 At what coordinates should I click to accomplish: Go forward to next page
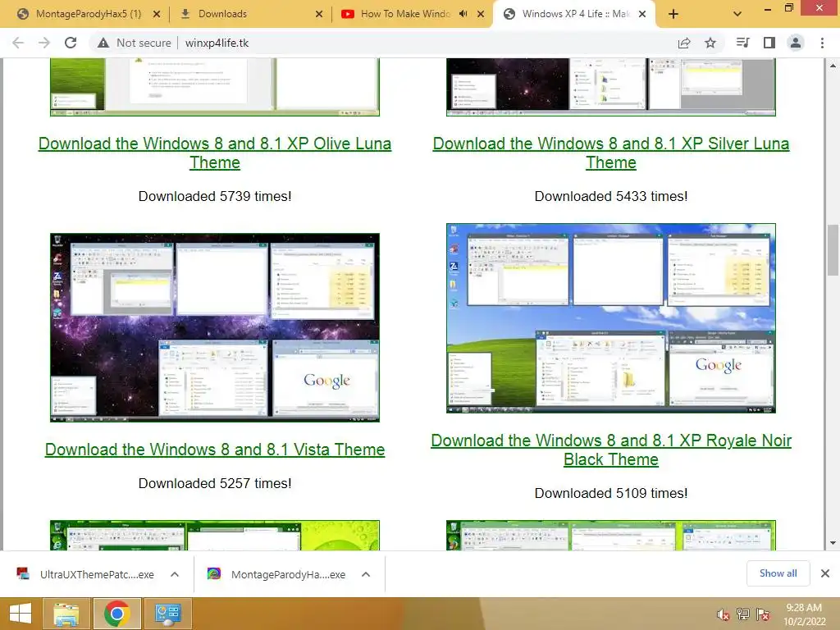[x=44, y=43]
